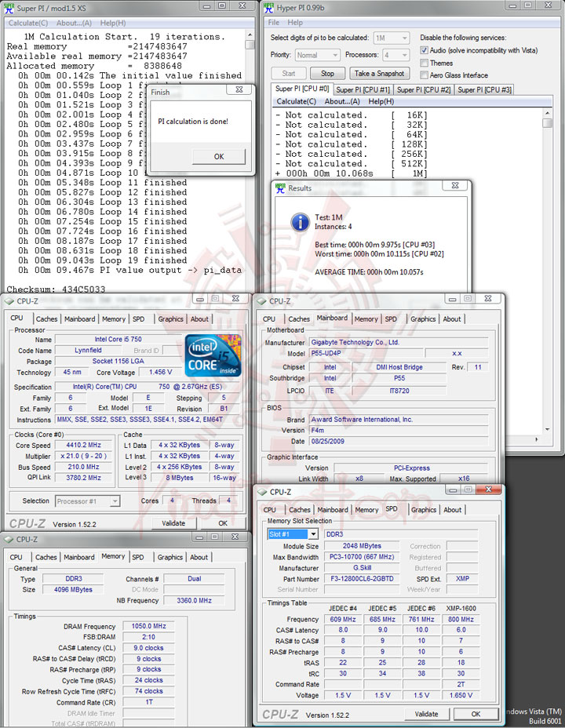565x728 pixels.
Task: Open Calculate(C) in Hyper PI inner menu
Action: click(296, 101)
